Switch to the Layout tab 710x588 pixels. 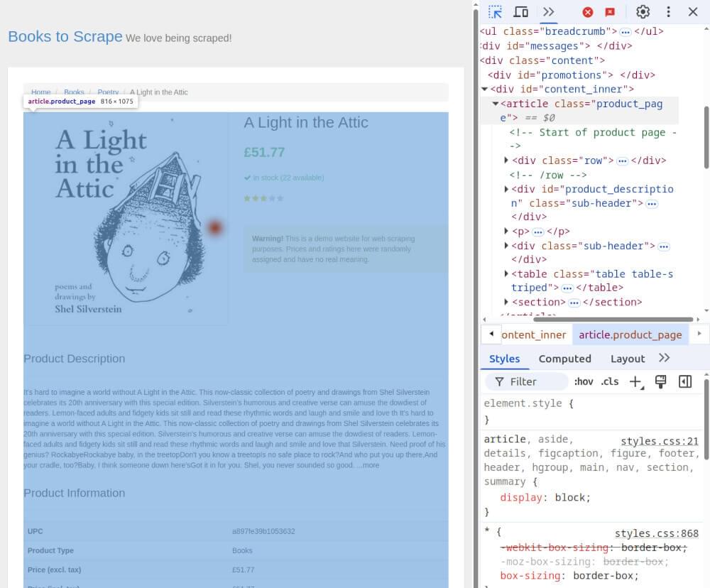628,359
